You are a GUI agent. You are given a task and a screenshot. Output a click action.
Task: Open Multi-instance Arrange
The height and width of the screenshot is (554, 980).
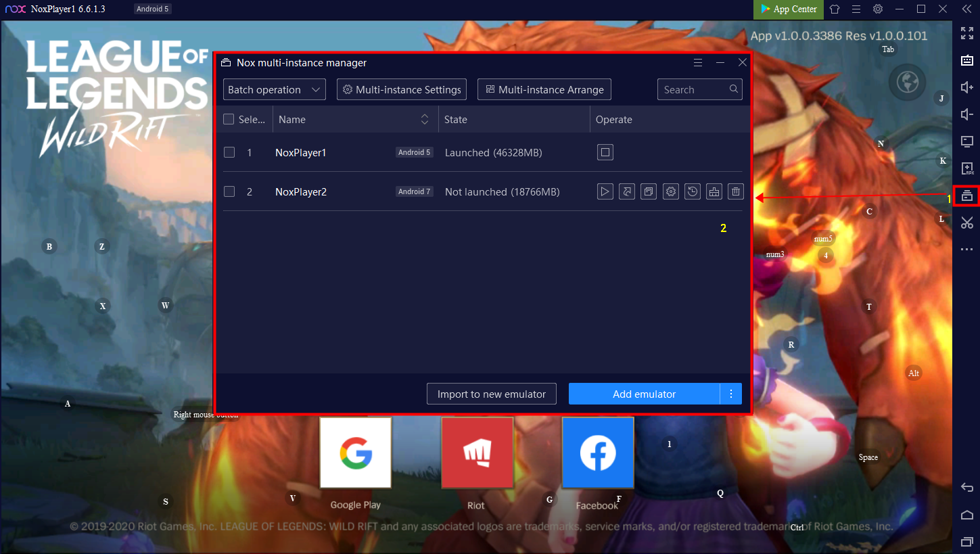click(544, 89)
